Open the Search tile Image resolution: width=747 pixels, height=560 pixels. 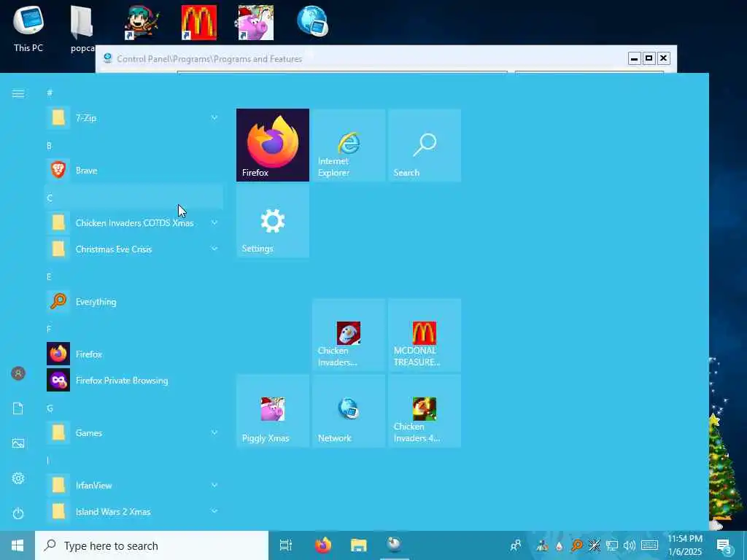pos(425,145)
